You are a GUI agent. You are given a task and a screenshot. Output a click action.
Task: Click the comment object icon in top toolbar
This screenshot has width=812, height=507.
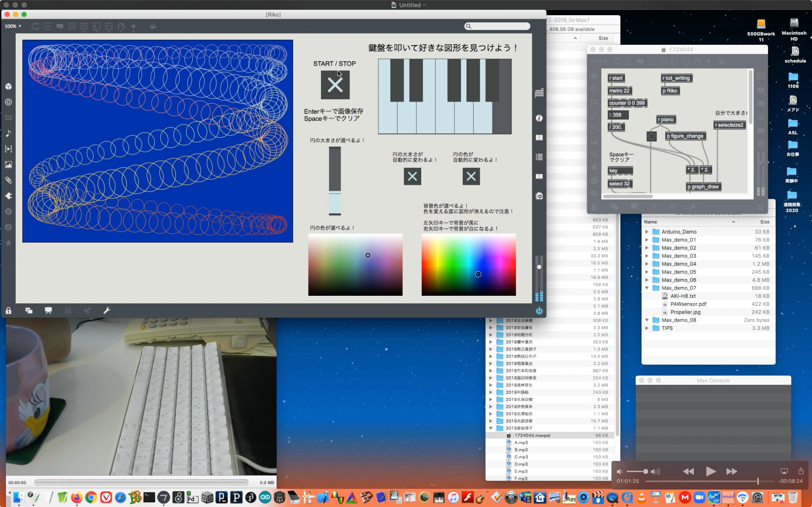pyautogui.click(x=60, y=26)
